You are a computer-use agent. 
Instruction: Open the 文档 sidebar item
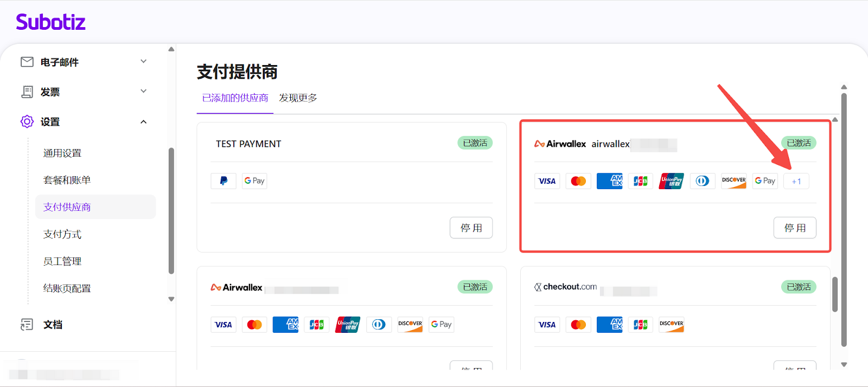point(53,325)
